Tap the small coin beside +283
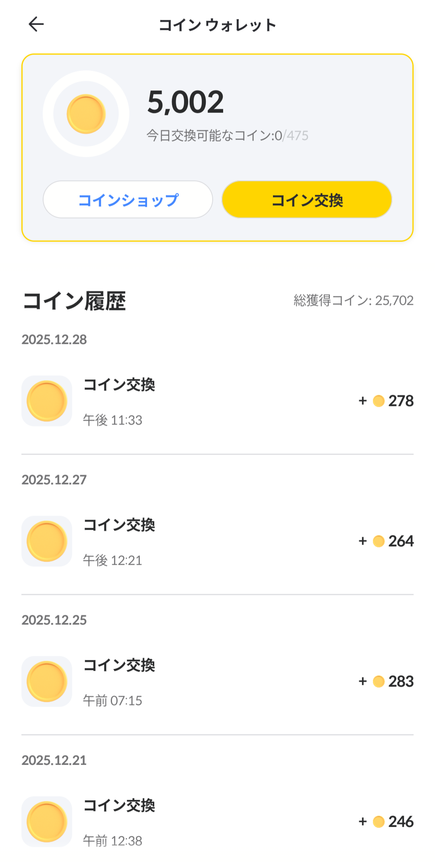Viewport: 435px width, 868px height. coord(379,681)
